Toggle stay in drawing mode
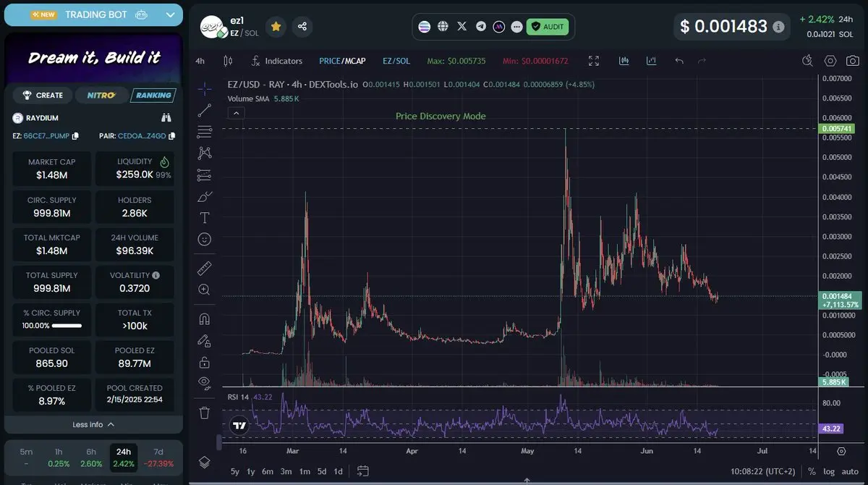 [204, 340]
